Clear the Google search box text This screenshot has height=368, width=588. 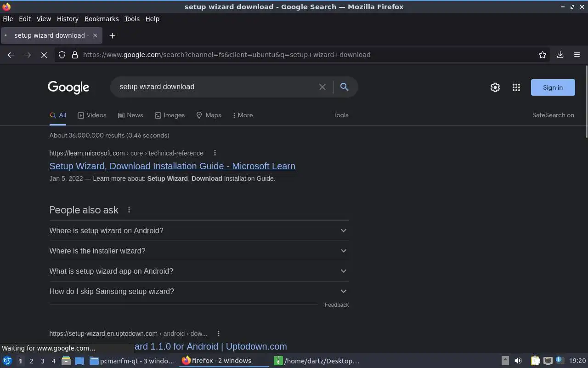pyautogui.click(x=322, y=87)
